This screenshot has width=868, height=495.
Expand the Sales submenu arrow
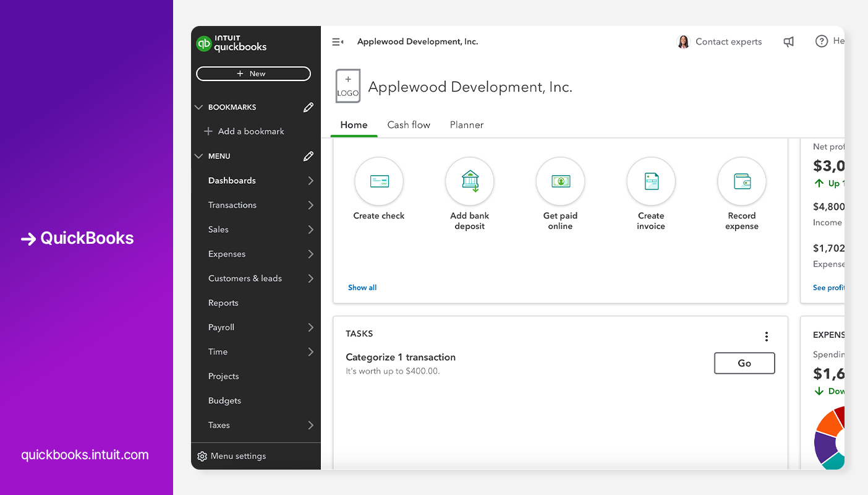310,230
